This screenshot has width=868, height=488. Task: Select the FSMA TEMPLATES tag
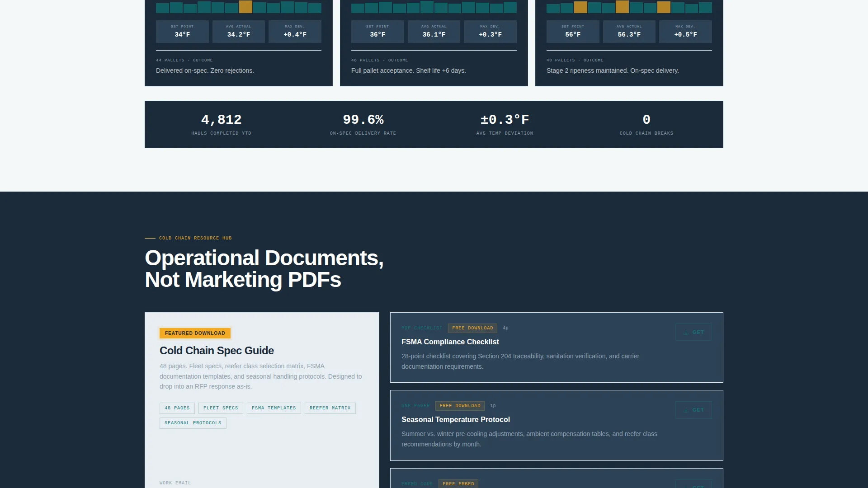click(274, 408)
